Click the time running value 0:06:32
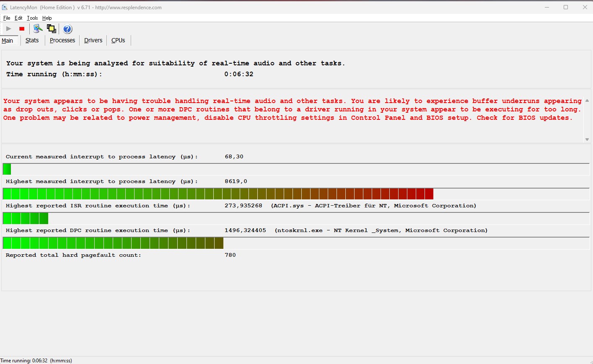 pos(239,74)
